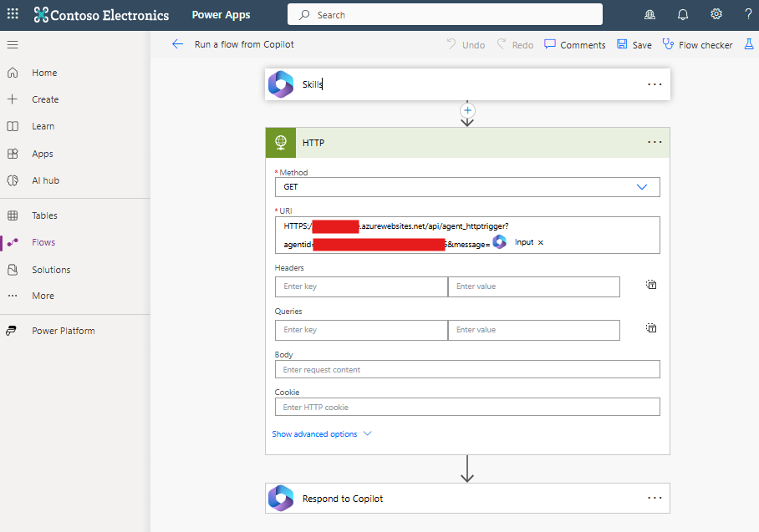Click the Power Platform icon
The height and width of the screenshot is (532, 759).
[x=11, y=331]
